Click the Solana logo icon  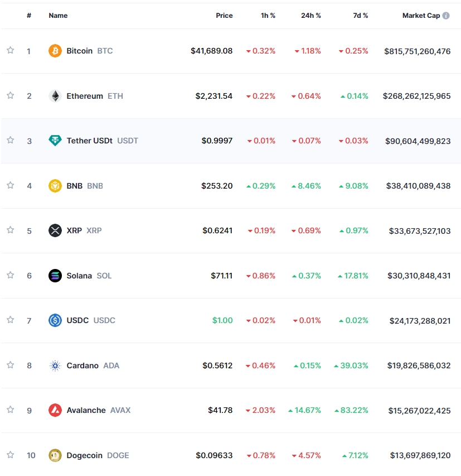click(x=55, y=276)
